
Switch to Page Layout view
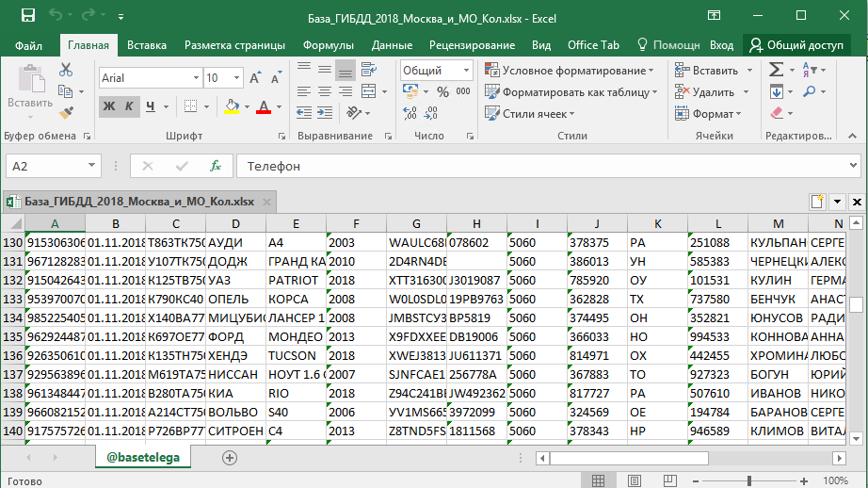click(635, 480)
